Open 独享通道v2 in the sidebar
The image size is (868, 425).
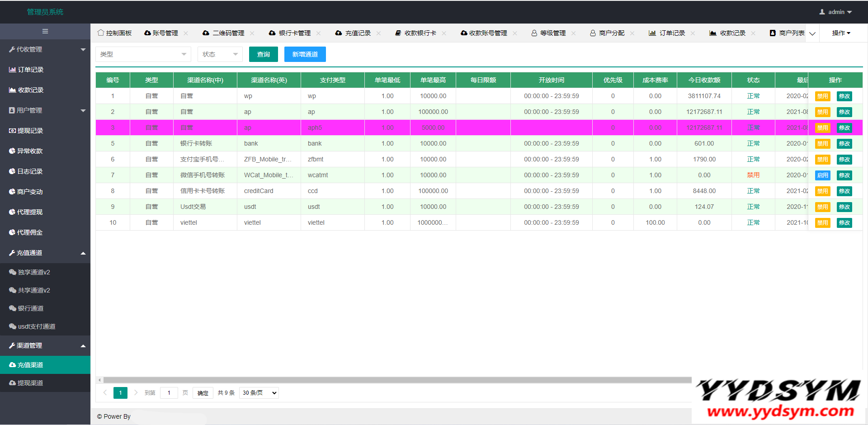(x=33, y=272)
